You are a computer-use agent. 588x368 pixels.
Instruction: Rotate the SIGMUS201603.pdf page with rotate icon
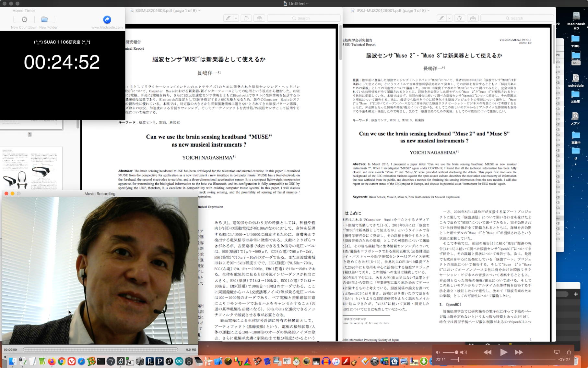[246, 18]
